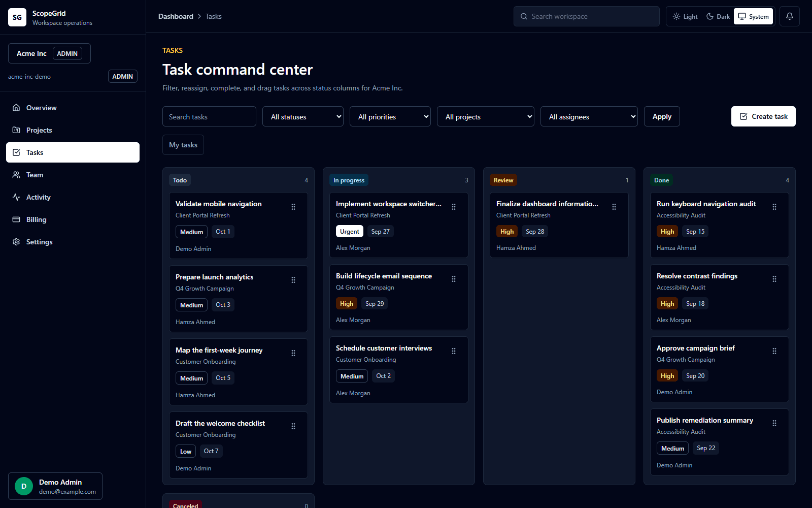Click drag handle on Map the first-week journey
This screenshot has height=508, width=812.
click(293, 353)
